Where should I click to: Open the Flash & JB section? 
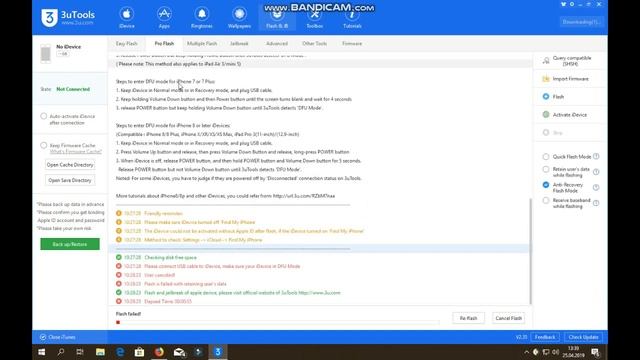(277, 18)
